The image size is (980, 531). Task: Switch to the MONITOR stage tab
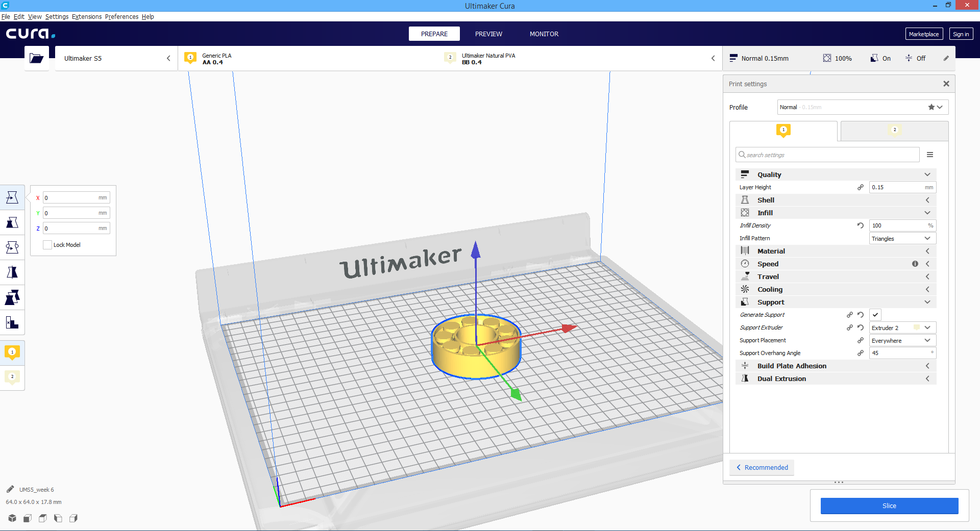[x=544, y=34]
